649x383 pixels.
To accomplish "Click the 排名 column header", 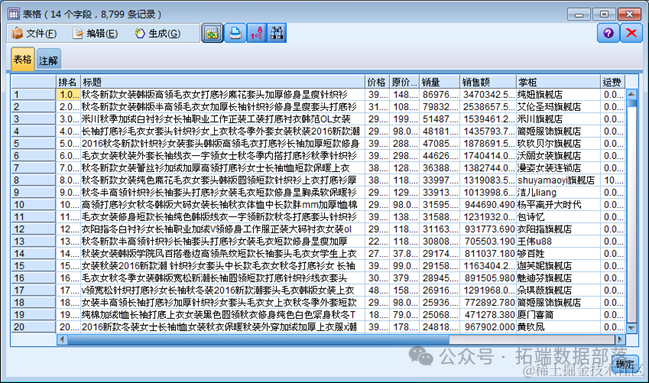I will click(x=68, y=82).
